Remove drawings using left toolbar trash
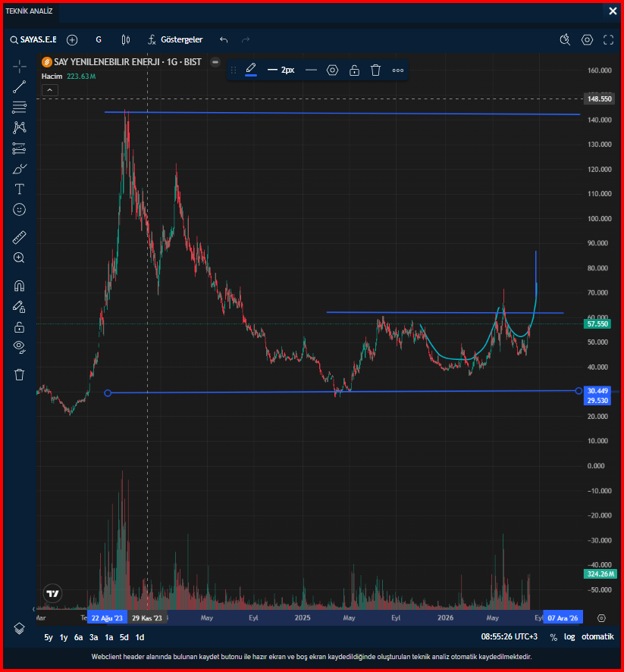The image size is (624, 672). (19, 374)
